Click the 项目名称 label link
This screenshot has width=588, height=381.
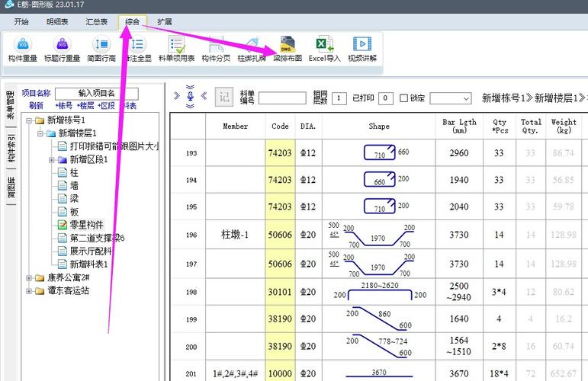[x=36, y=93]
